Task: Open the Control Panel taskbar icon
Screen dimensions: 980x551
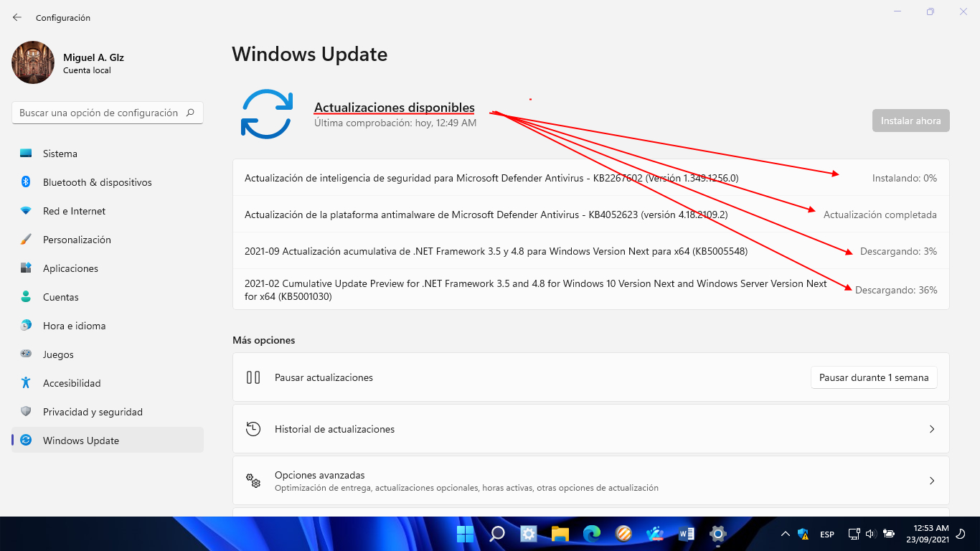Action: (x=529, y=534)
